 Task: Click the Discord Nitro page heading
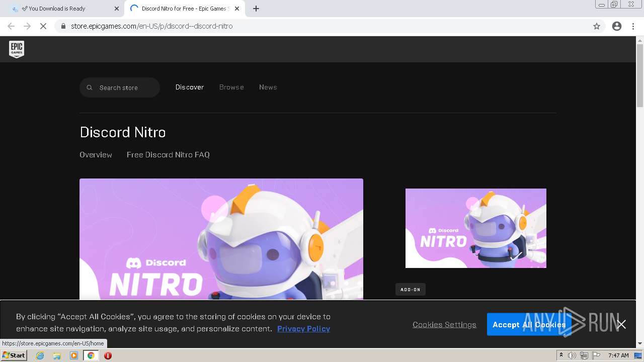coord(123,132)
